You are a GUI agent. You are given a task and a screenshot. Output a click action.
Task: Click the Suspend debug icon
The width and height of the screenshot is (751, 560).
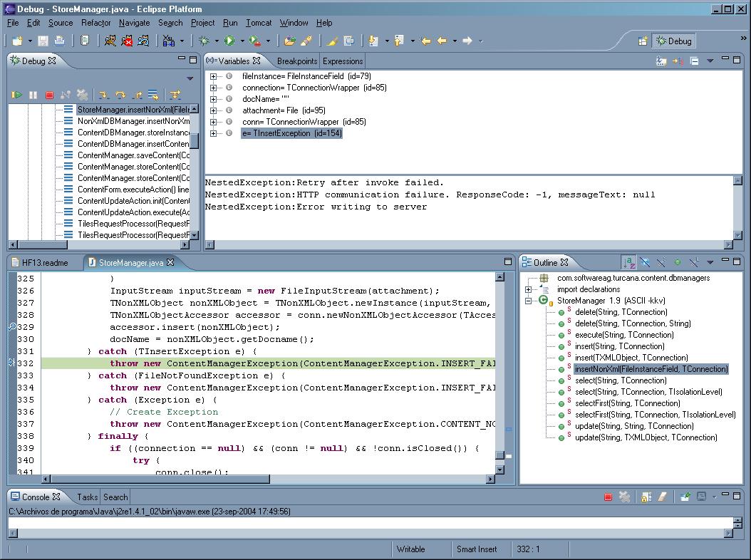(33, 95)
